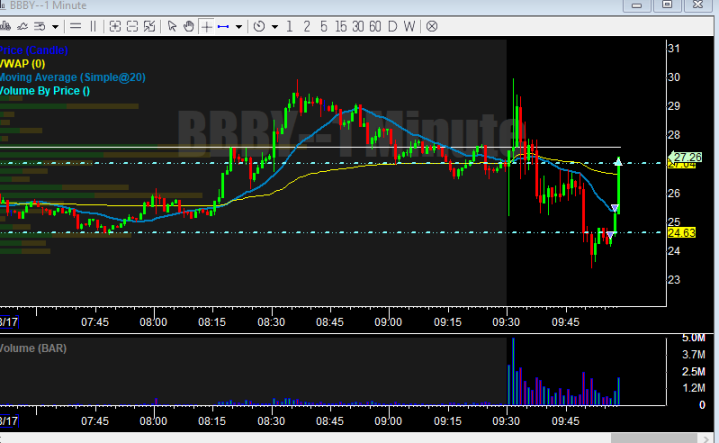Click the 09:30 label on the price time axis
Screen dimensions: 719x443
506,322
